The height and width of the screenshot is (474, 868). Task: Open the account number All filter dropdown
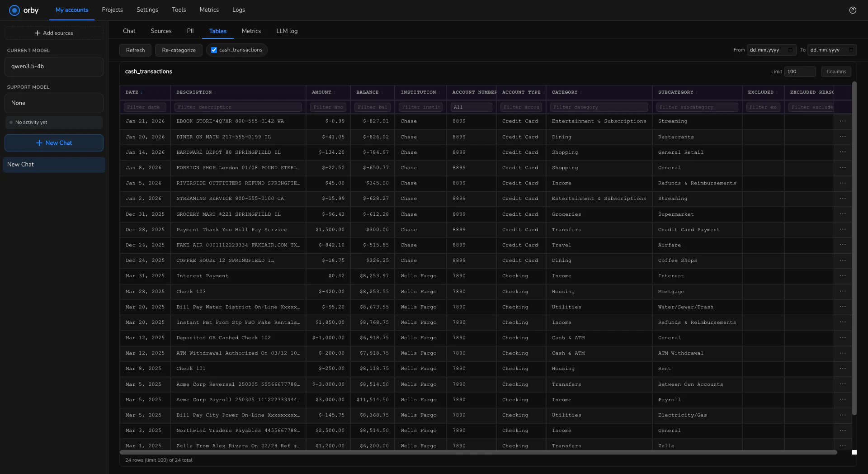tap(471, 107)
